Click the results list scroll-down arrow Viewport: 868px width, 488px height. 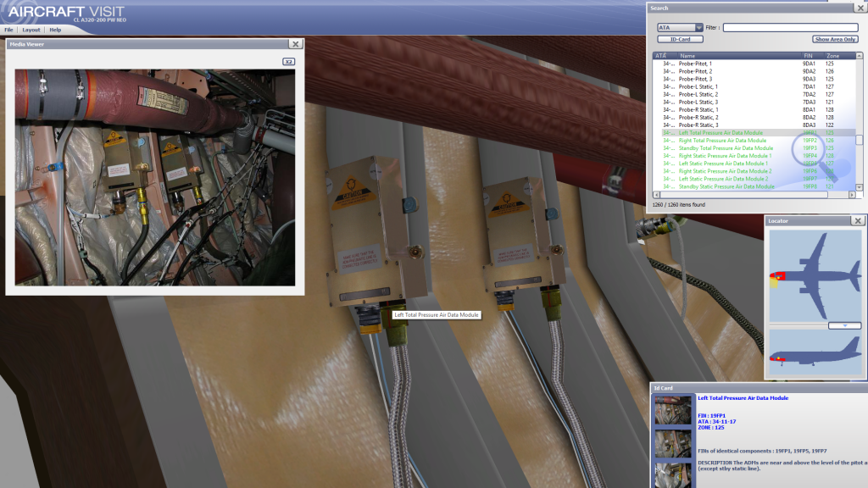pyautogui.click(x=860, y=187)
